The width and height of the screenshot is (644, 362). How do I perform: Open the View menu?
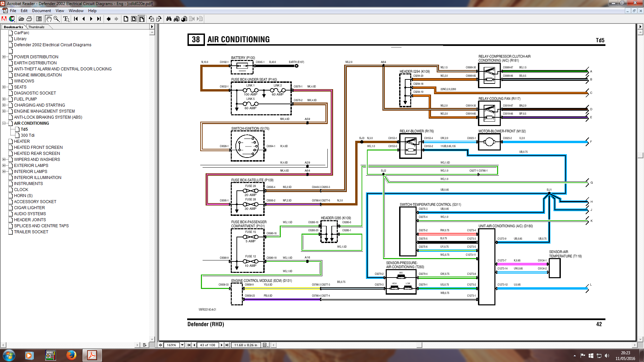(60, 11)
